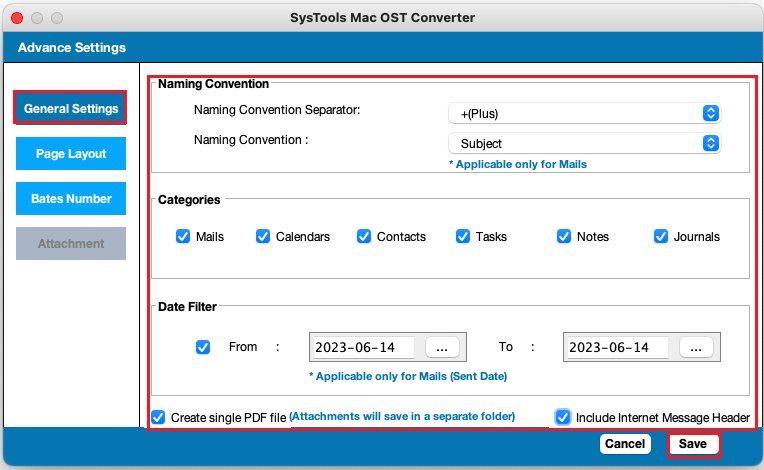Uncheck the Journals category checkbox
The height and width of the screenshot is (470, 764).
[x=661, y=236]
